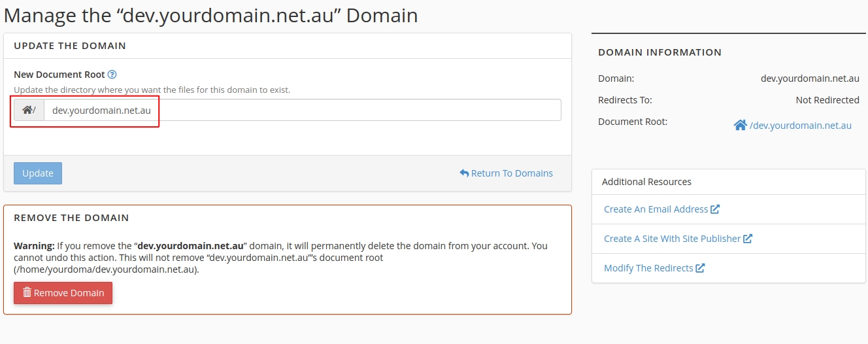The width and height of the screenshot is (868, 344).
Task: Click the New Document Root label
Action: [59, 75]
